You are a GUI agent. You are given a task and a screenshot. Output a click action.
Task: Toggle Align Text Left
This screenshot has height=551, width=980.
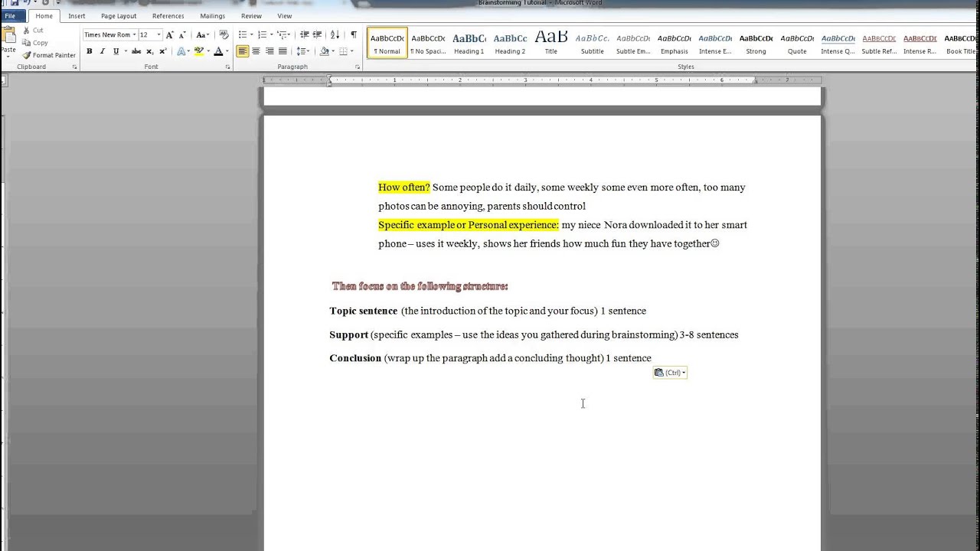click(242, 51)
